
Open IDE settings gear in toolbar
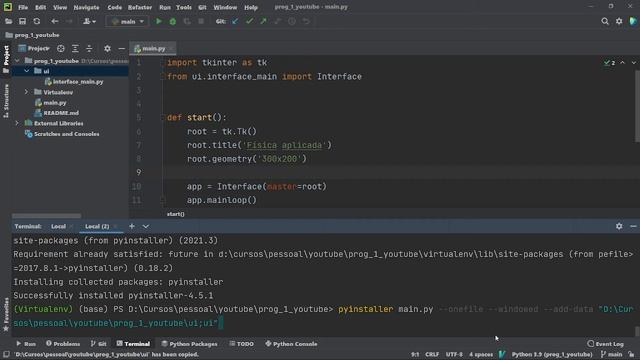click(x=619, y=21)
